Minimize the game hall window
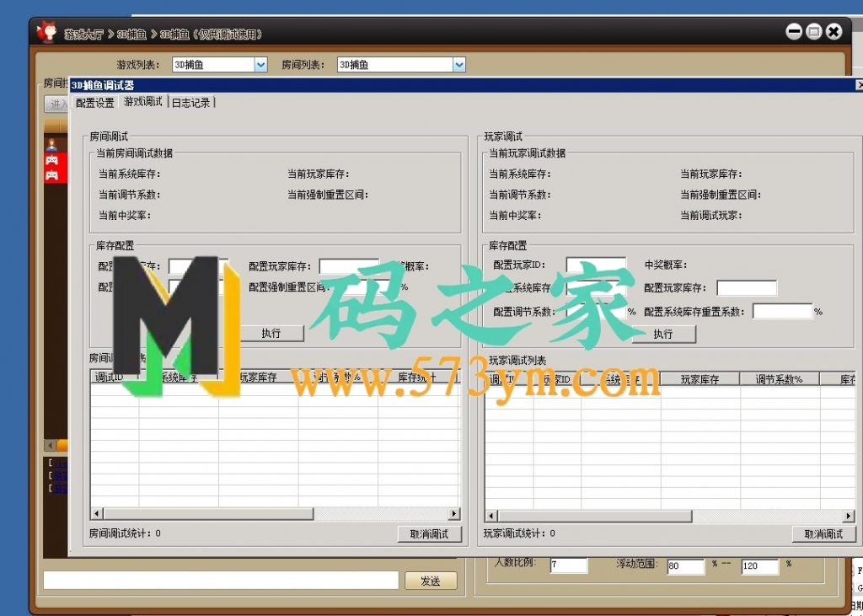This screenshot has width=863, height=616. (794, 31)
